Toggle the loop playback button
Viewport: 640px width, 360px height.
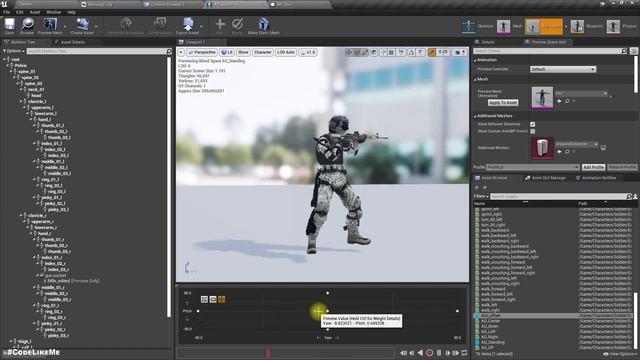coord(464,353)
